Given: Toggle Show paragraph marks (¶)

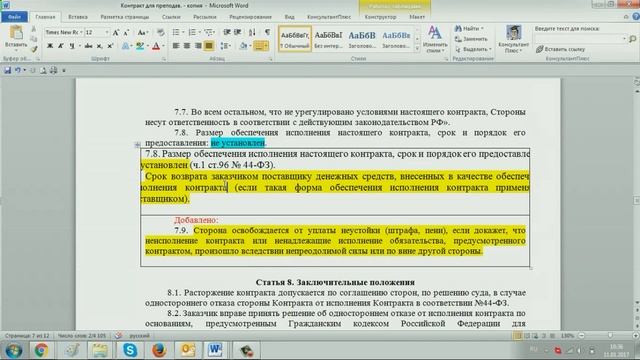Looking at the screenshot, I should tap(267, 32).
